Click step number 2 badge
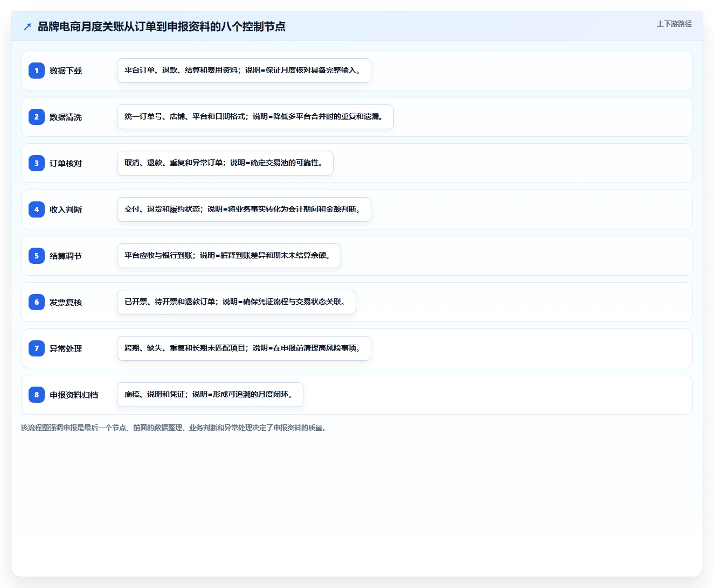The image size is (714, 588). pos(37,117)
